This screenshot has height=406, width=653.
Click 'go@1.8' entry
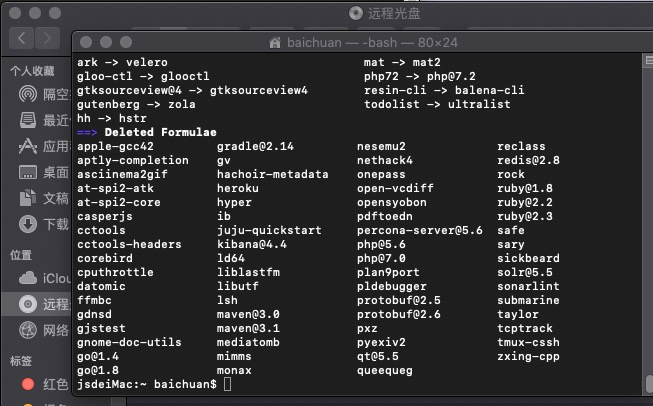point(98,370)
